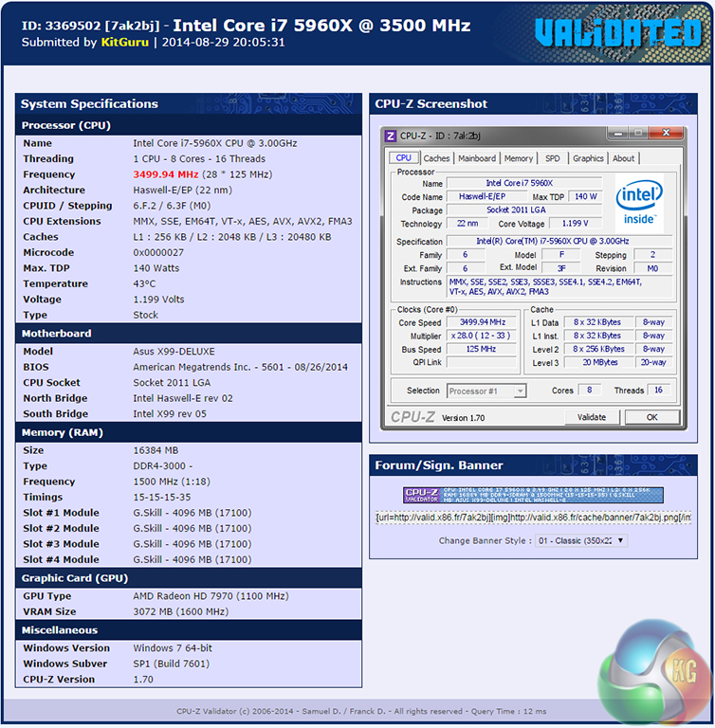Maximize the CPU-Z window
The image size is (715, 728).
[x=638, y=134]
